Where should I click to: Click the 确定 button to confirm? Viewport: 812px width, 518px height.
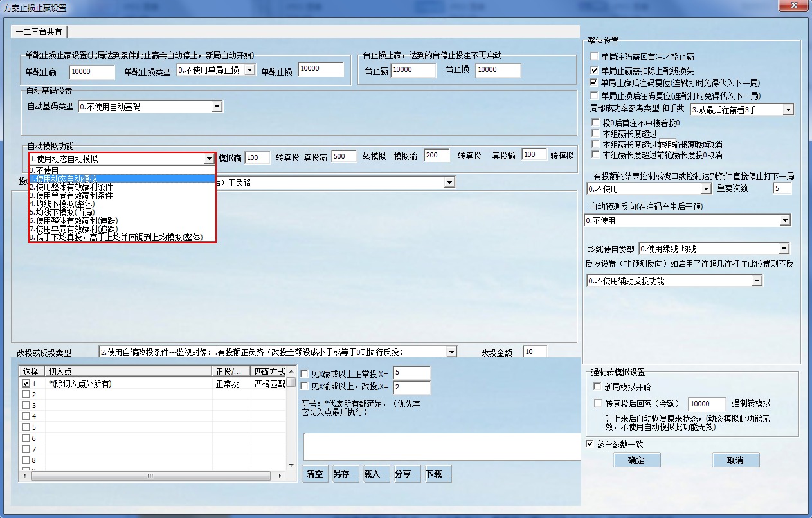pos(636,460)
